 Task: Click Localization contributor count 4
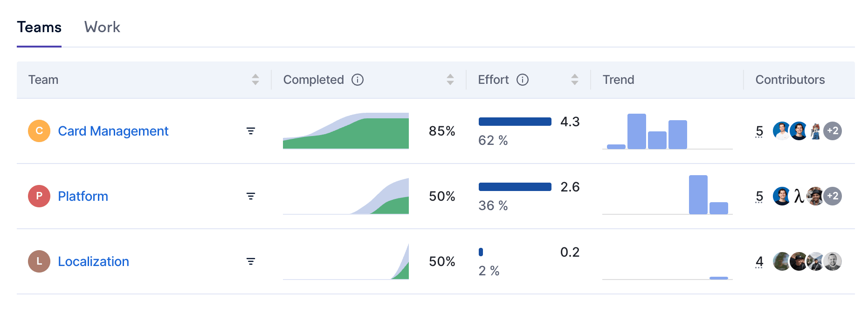coord(759,261)
